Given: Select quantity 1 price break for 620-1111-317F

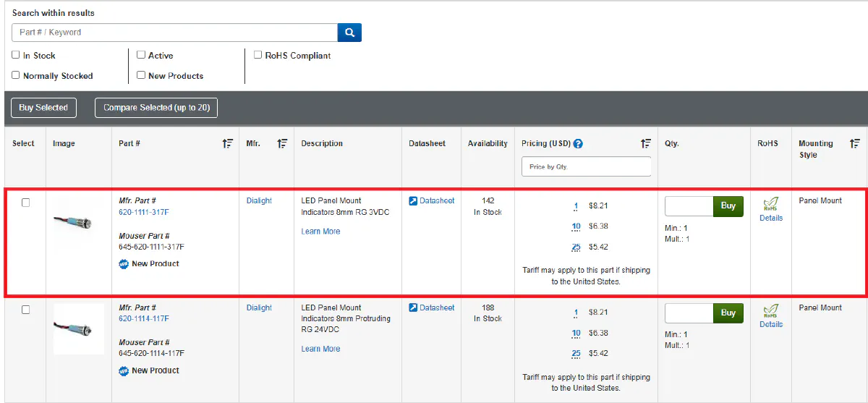Looking at the screenshot, I should [x=576, y=206].
